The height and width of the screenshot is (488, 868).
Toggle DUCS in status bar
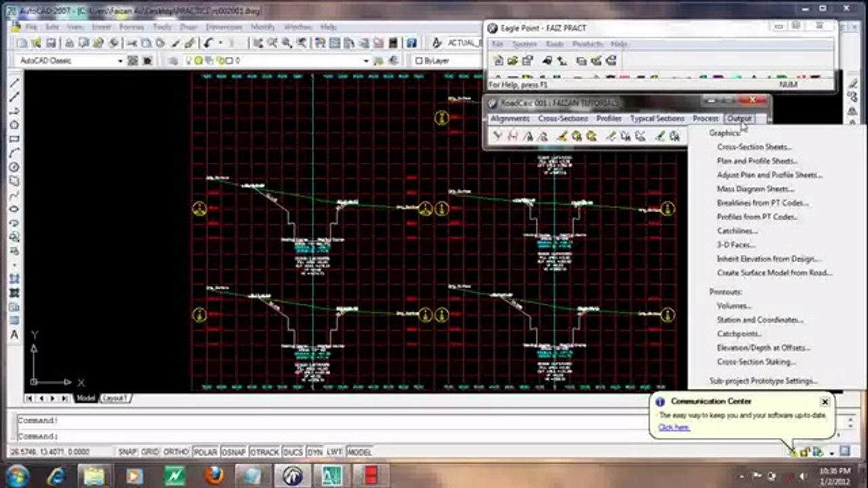pyautogui.click(x=293, y=452)
